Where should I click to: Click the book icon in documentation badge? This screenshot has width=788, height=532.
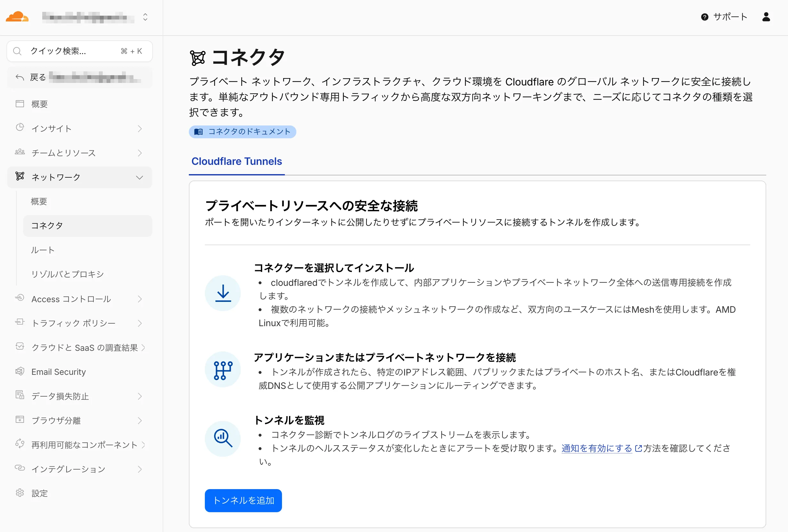coord(199,132)
